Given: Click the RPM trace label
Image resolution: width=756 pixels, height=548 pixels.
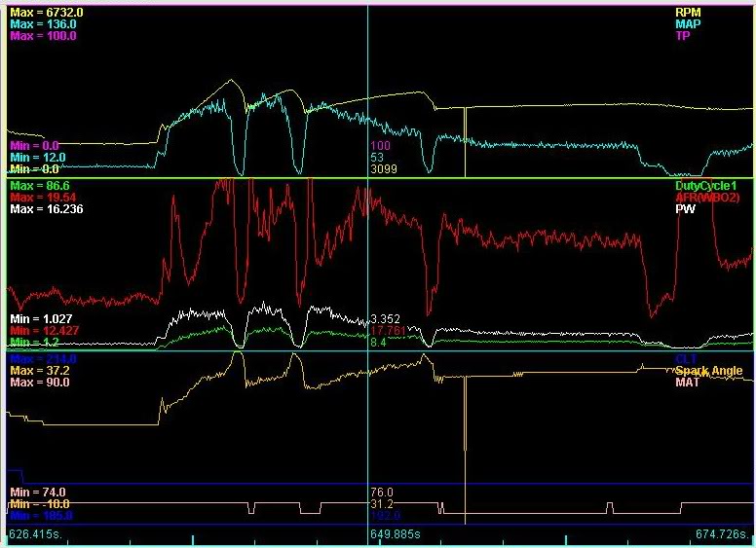Looking at the screenshot, I should pyautogui.click(x=688, y=13).
